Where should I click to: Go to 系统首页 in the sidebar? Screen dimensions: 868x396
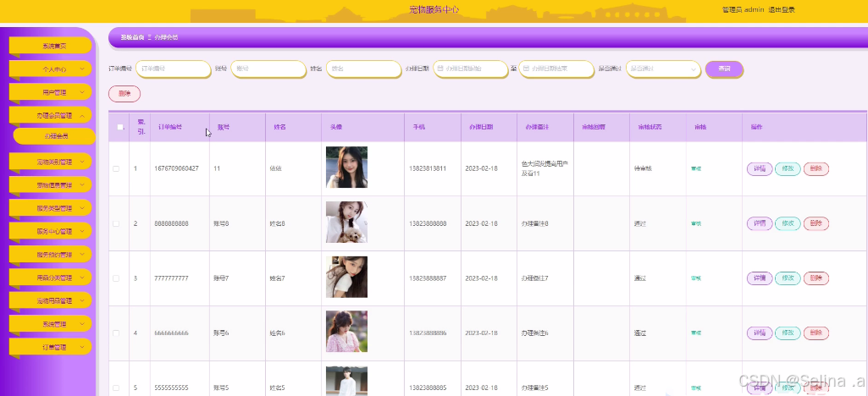(50, 46)
